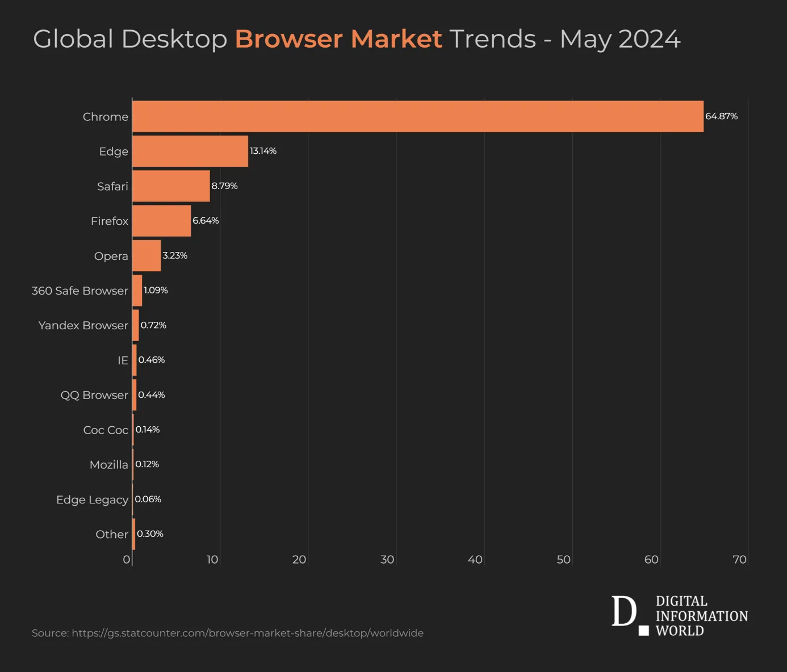Click the 'QQ Browser' label
The image size is (787, 672).
pos(94,396)
